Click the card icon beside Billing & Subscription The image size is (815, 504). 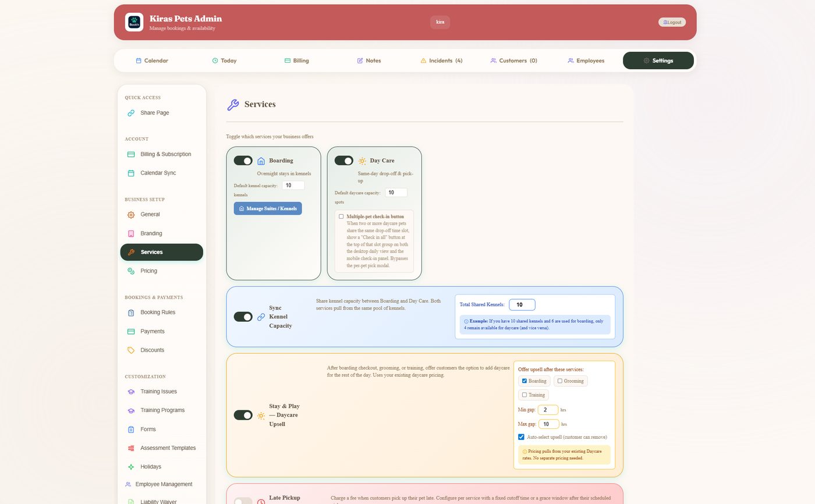coord(131,154)
